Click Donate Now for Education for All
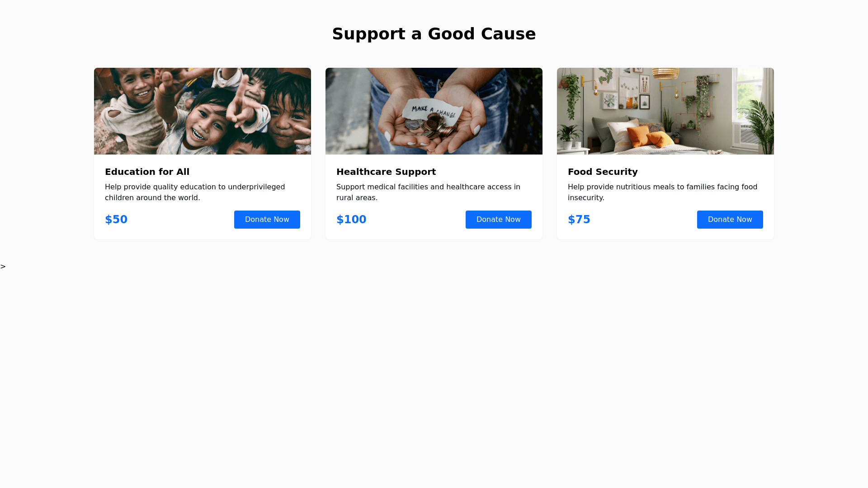 [x=267, y=220]
